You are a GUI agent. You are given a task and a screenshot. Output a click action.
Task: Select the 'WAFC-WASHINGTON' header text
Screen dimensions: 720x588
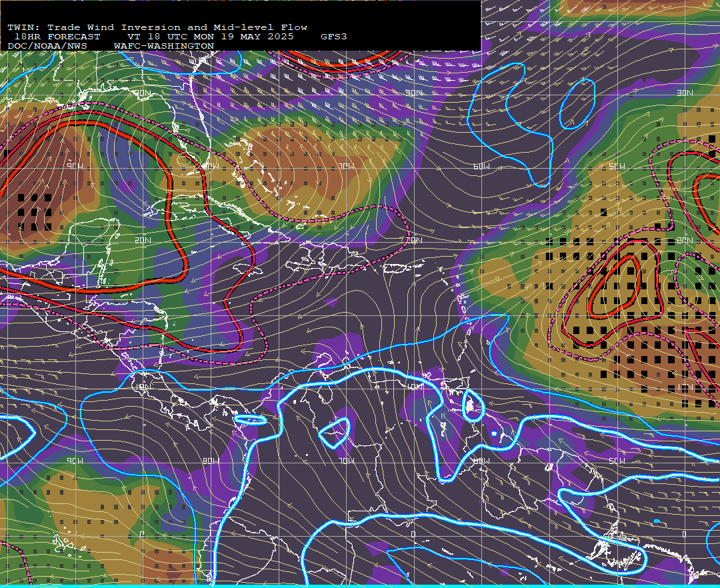coord(164,47)
